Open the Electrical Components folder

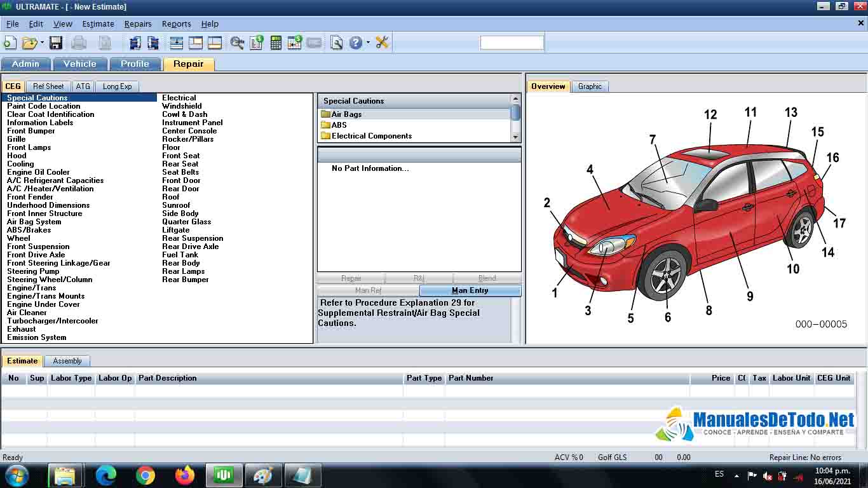tap(366, 136)
